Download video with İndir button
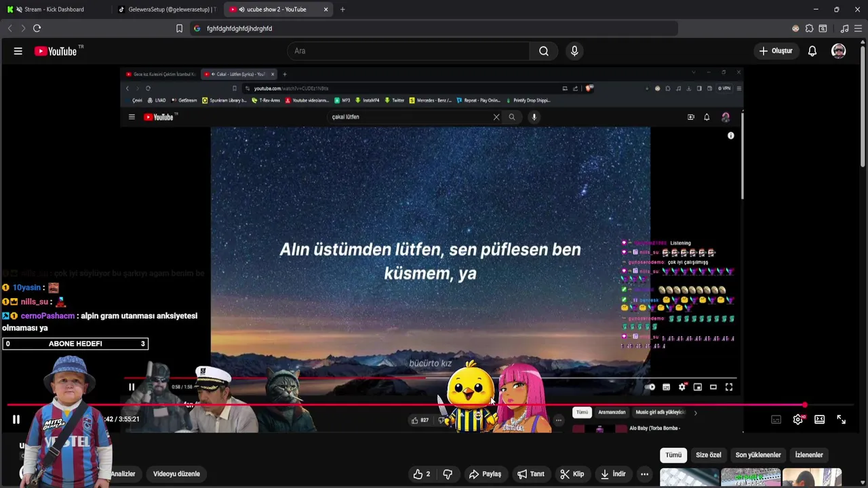Image resolution: width=868 pixels, height=488 pixels. click(613, 474)
